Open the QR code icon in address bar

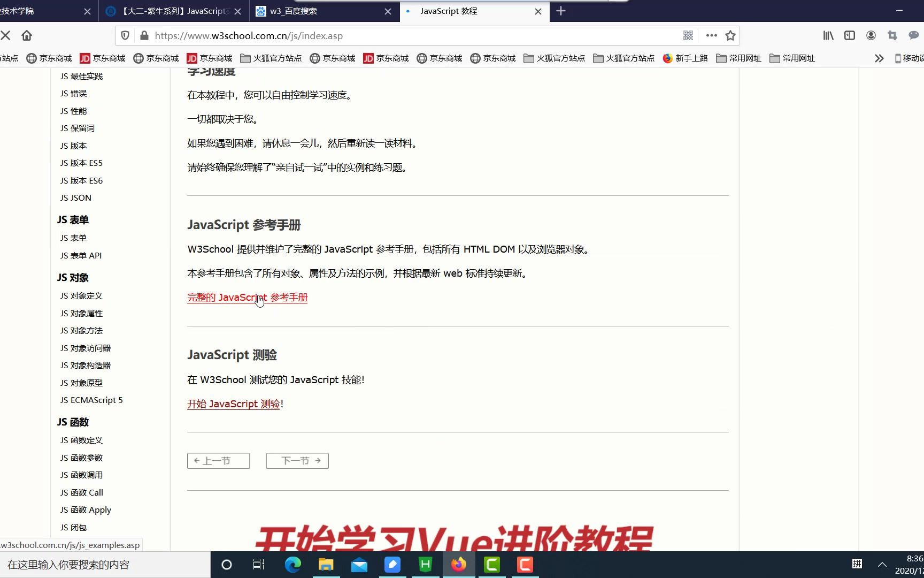point(688,35)
